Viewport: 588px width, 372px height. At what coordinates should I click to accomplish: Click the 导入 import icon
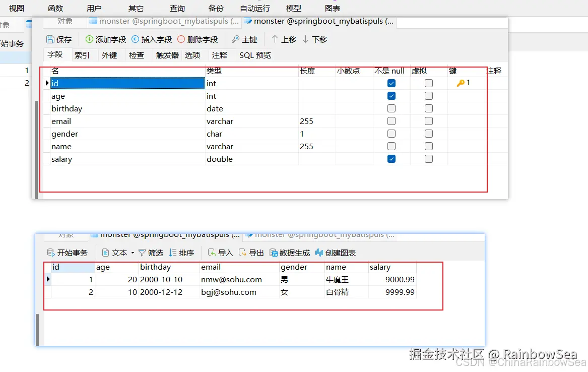click(x=219, y=253)
